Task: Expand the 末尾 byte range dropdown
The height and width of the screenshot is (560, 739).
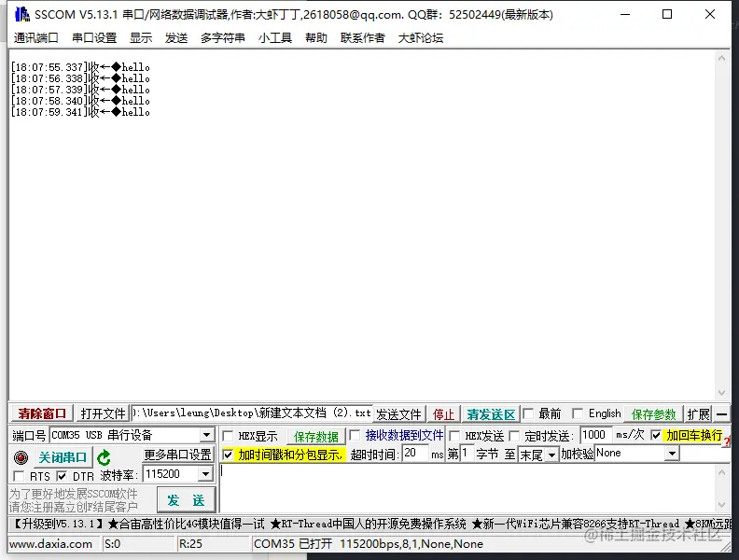Action: 551,455
